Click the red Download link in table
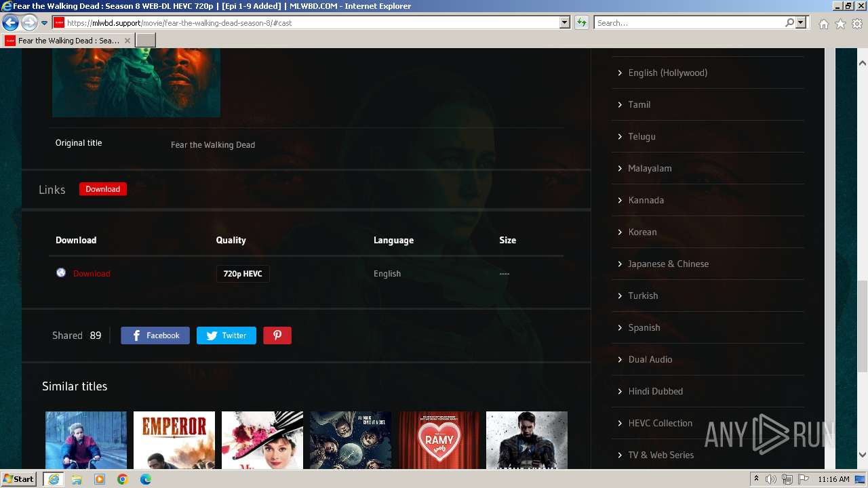868x488 pixels. click(x=92, y=274)
